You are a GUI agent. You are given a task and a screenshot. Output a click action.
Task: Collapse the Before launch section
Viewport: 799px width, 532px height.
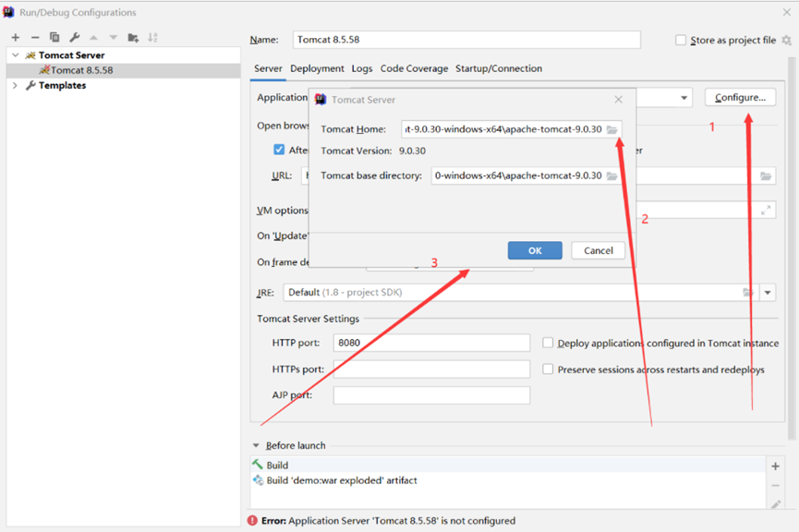click(256, 445)
